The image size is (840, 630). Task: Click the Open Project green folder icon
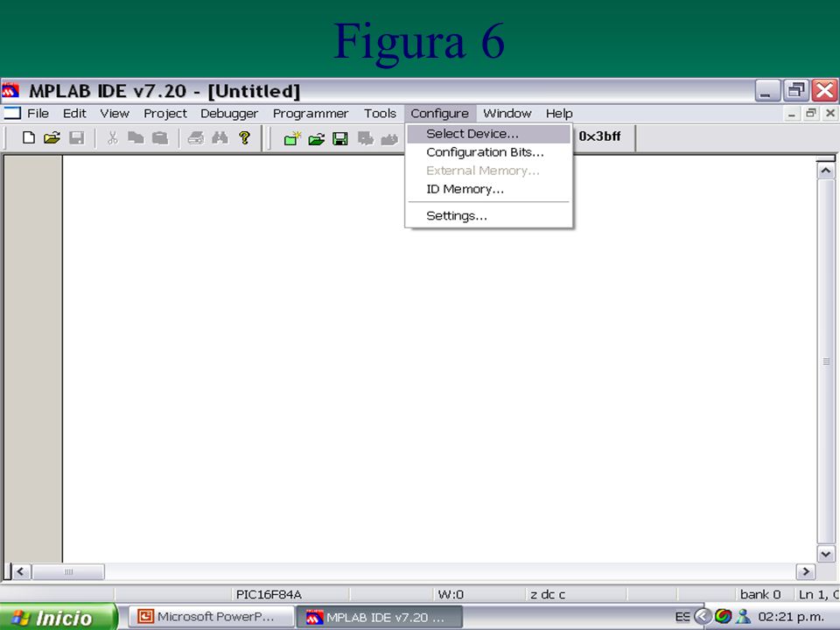317,139
